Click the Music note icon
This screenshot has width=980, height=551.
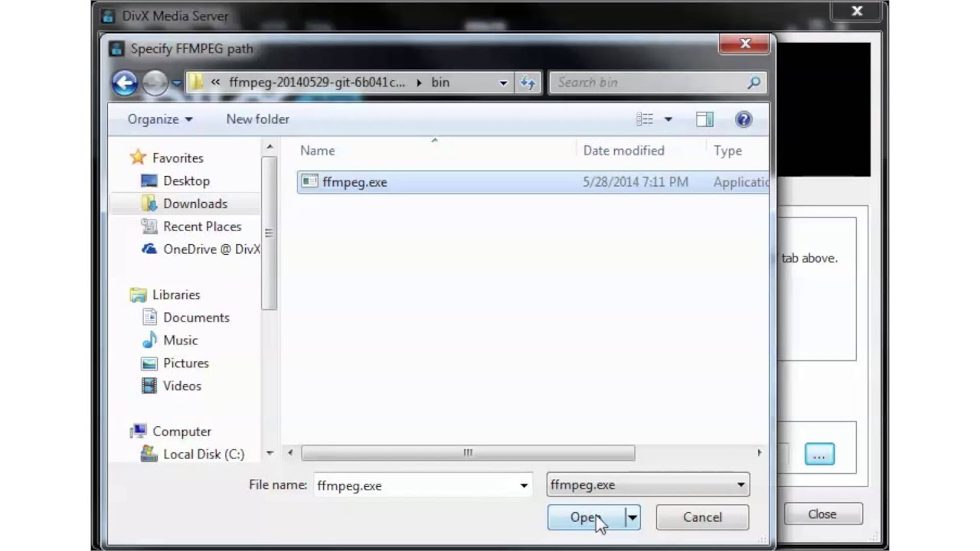[x=149, y=341]
